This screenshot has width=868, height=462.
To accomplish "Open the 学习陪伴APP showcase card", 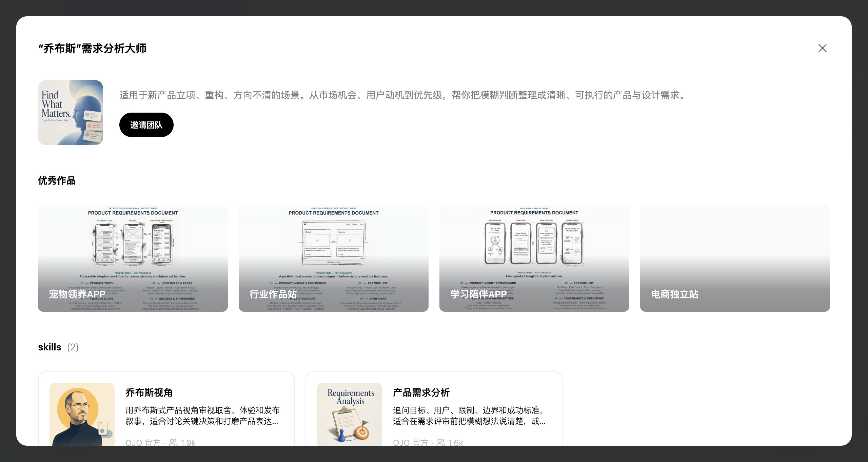I will click(x=534, y=258).
